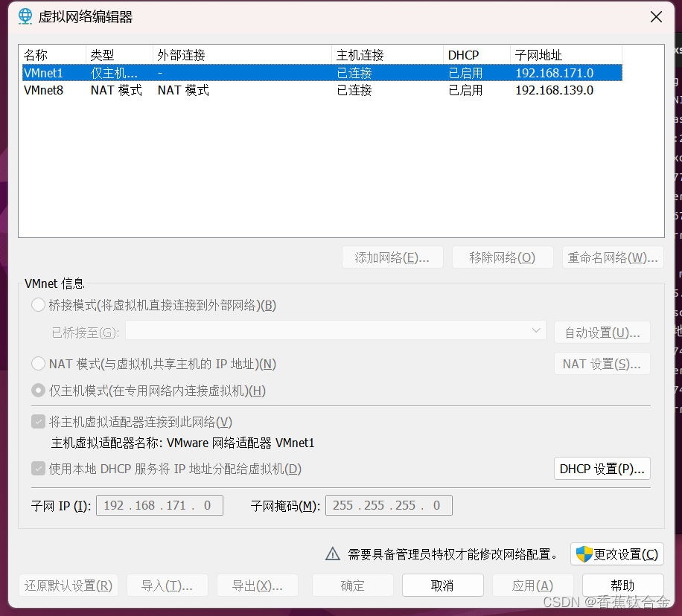Click the 重命名网络 button

coord(613,257)
